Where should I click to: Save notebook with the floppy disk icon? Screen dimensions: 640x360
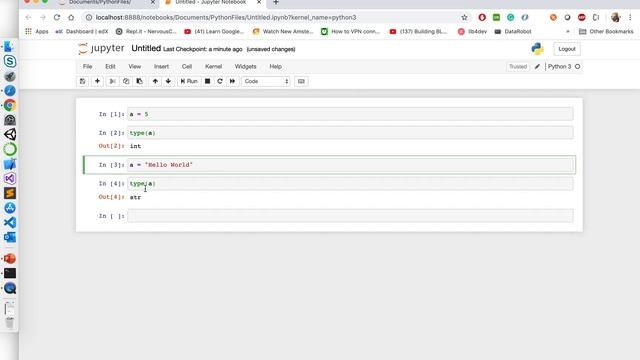pyautogui.click(x=82, y=81)
